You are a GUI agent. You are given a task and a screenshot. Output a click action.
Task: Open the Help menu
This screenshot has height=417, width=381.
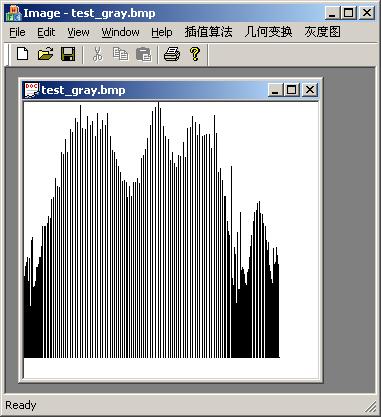(x=162, y=33)
